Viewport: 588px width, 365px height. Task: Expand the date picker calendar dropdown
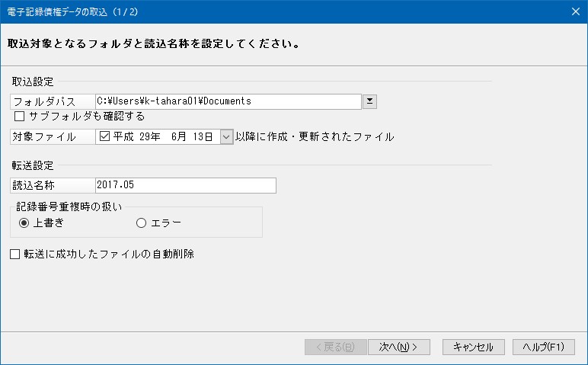[x=225, y=137]
